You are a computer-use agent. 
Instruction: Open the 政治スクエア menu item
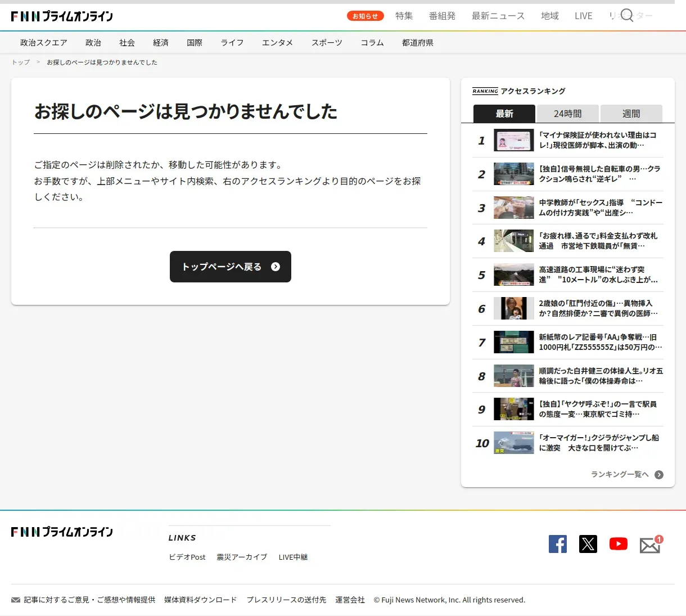44,43
